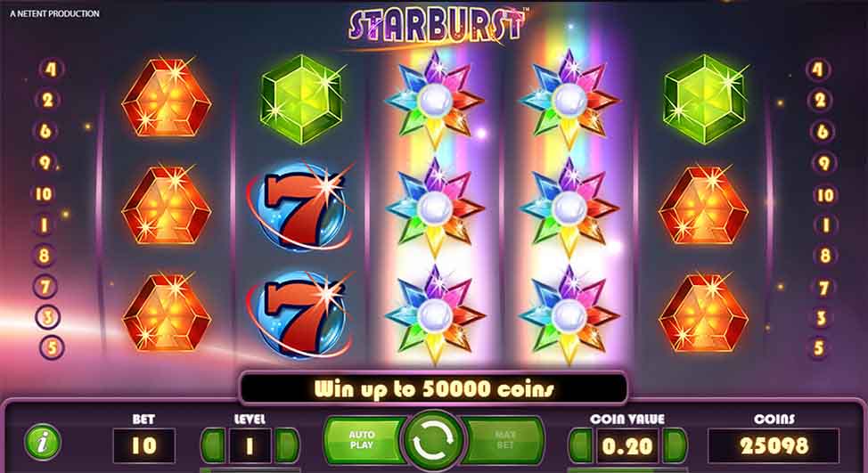Select the Max Bet button
The image size is (868, 473).
(x=504, y=440)
